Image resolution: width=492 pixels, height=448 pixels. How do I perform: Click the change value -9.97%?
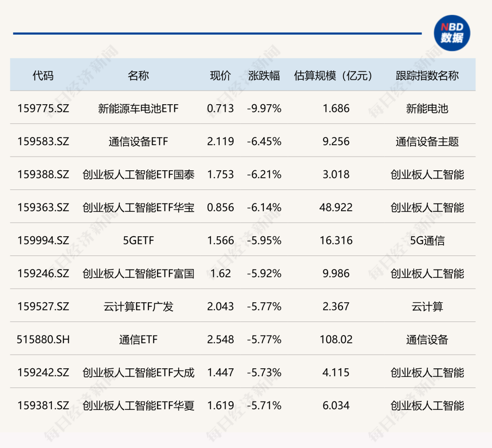pos(264,108)
